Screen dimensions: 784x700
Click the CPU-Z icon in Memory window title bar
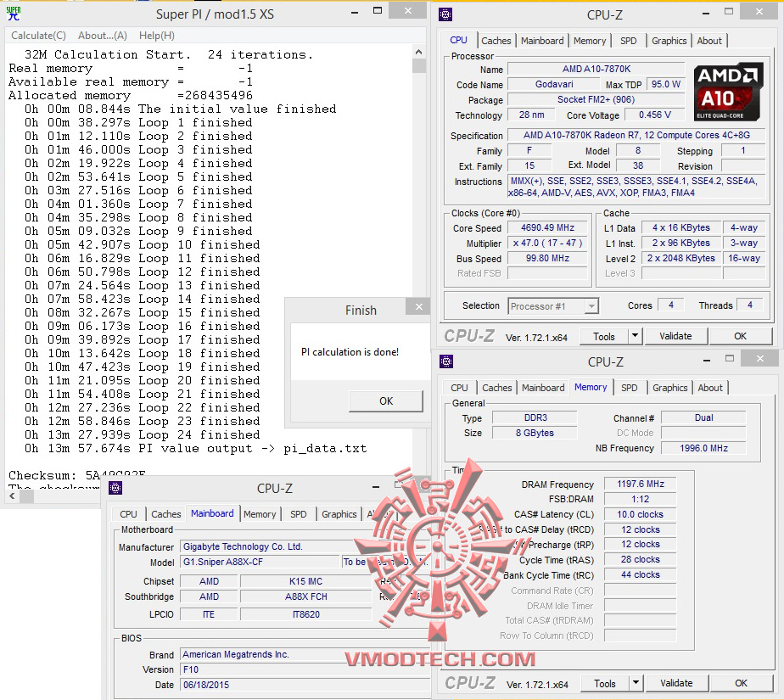coord(446,361)
